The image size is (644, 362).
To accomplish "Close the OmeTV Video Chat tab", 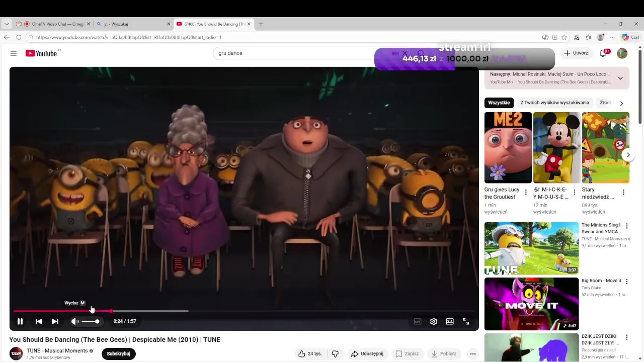I will click(x=89, y=24).
